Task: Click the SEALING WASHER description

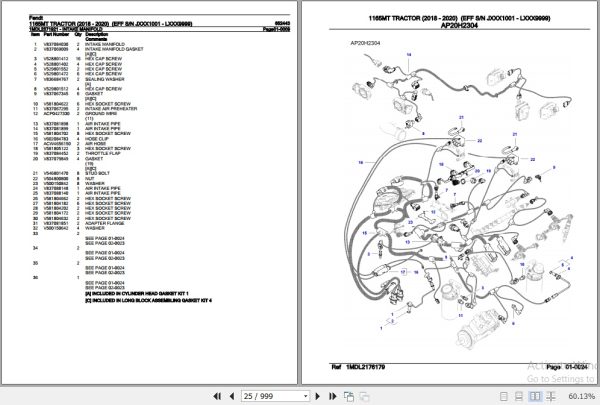Action: click(104, 79)
